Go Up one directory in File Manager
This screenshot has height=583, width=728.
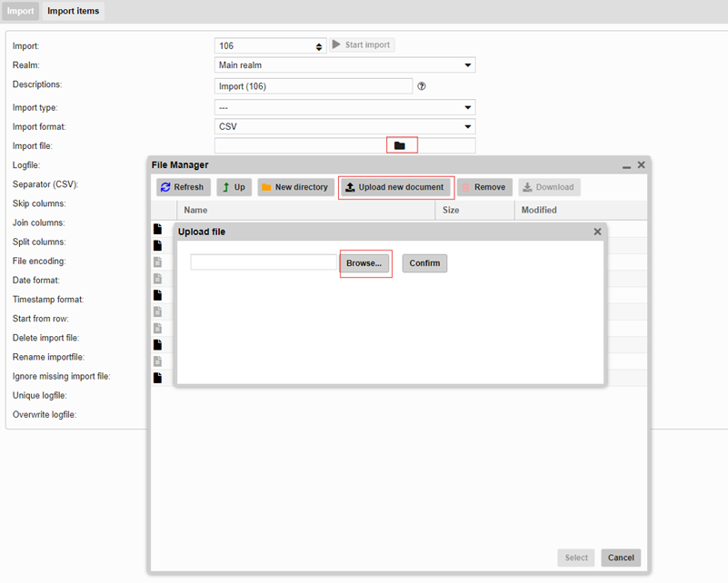click(234, 187)
